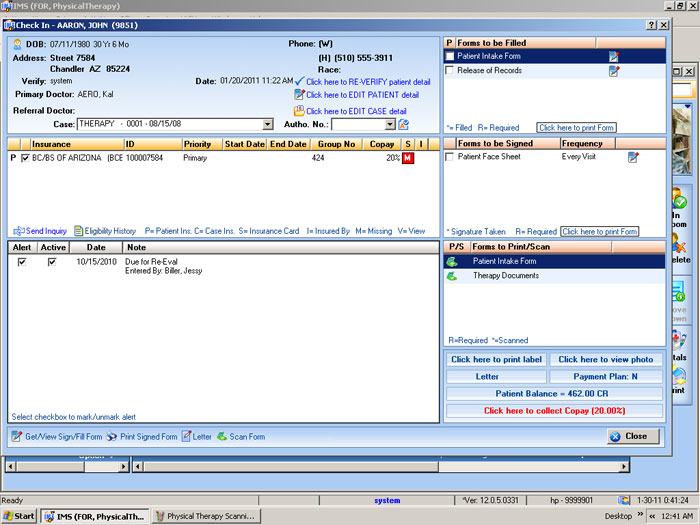
Task: Switch to Physical Therapy Scanni... taskbar item
Action: (x=206, y=516)
